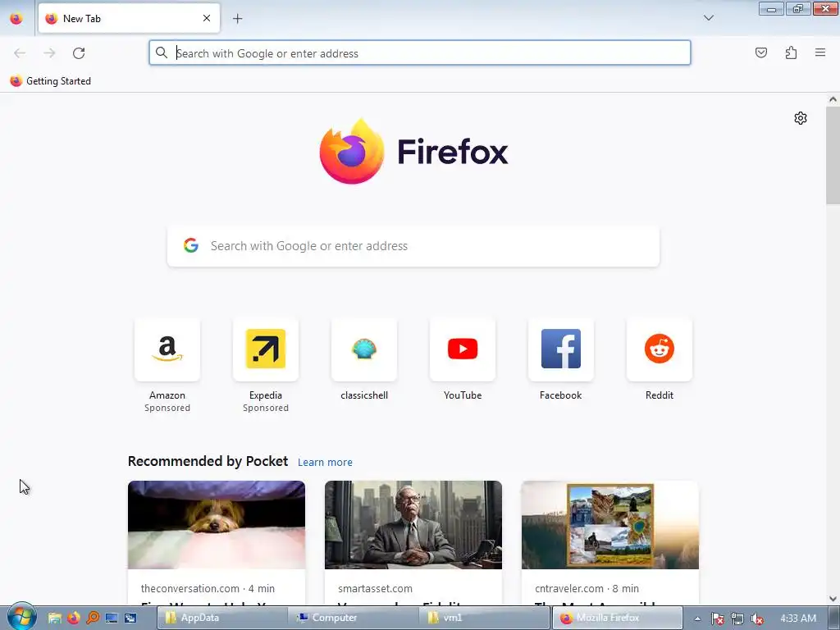This screenshot has width=840, height=630.
Task: Click the scrollbar up arrow
Action: tap(833, 99)
